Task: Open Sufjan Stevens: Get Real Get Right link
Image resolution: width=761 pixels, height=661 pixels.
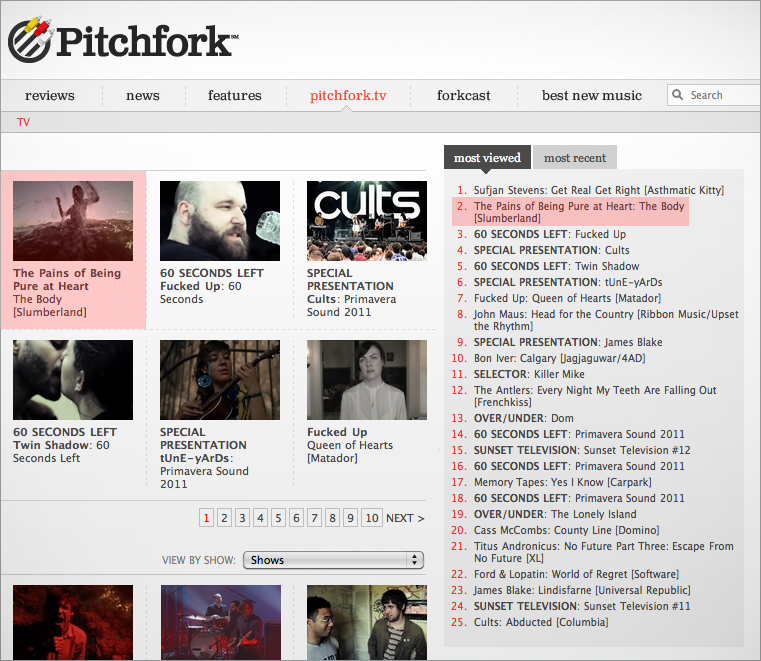Action: pyautogui.click(x=598, y=190)
